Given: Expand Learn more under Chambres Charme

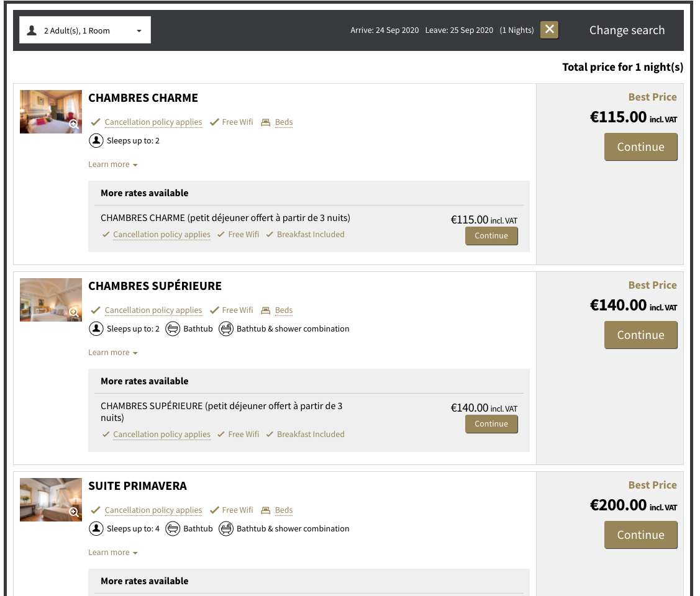Looking at the screenshot, I should 112,165.
